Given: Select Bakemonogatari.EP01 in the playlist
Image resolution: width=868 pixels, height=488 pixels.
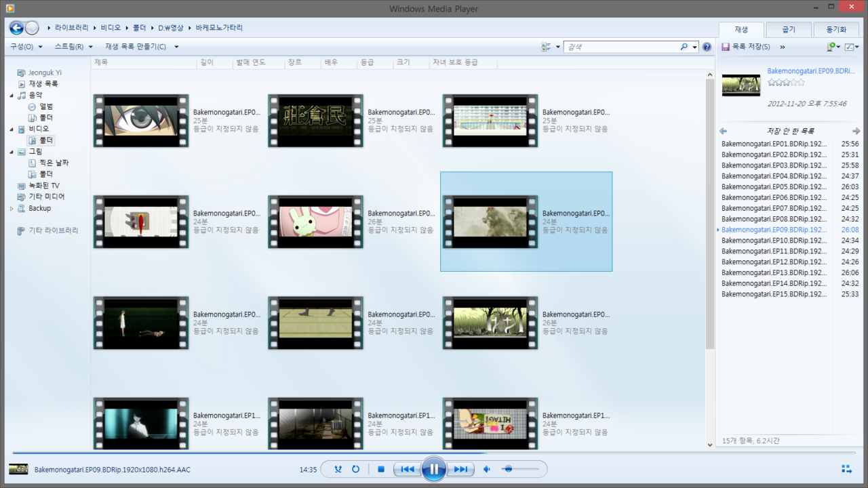Looking at the screenshot, I should (789, 144).
